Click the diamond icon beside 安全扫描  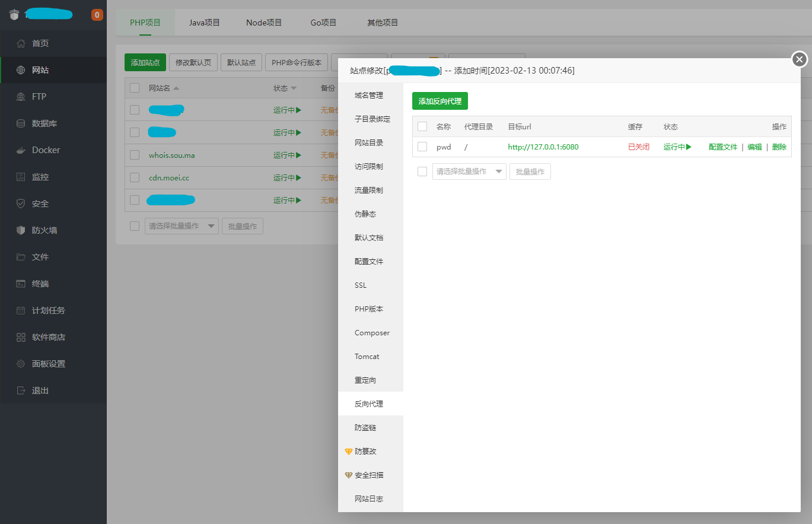[x=349, y=475]
